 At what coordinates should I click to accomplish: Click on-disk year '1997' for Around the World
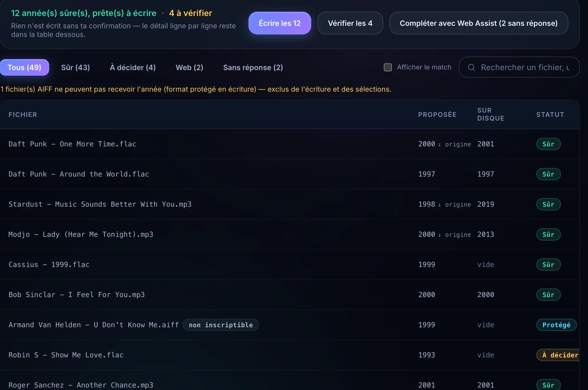pyautogui.click(x=486, y=174)
